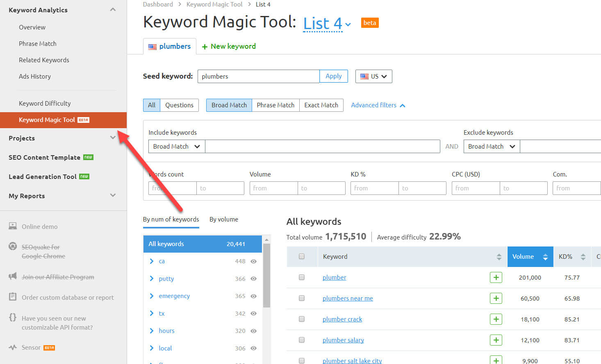Open the 'plumber salary' keyword link
The height and width of the screenshot is (364, 601).
click(x=343, y=340)
